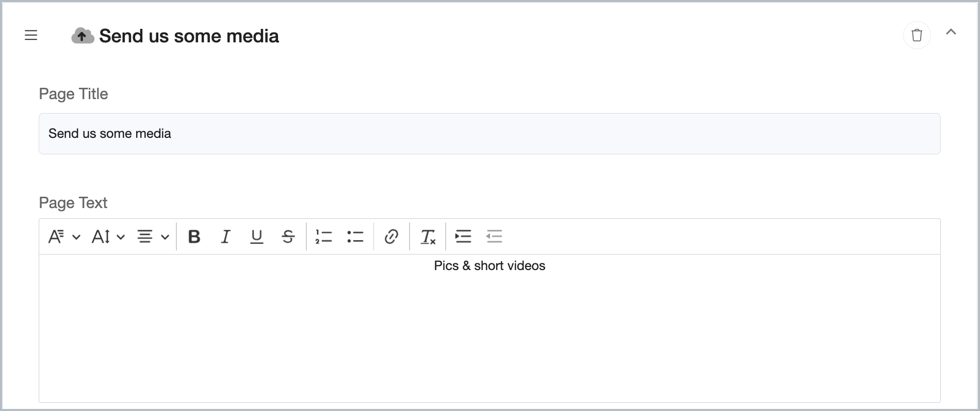This screenshot has width=980, height=411.
Task: Click the 'Pics & short videos' text
Action: (x=489, y=266)
